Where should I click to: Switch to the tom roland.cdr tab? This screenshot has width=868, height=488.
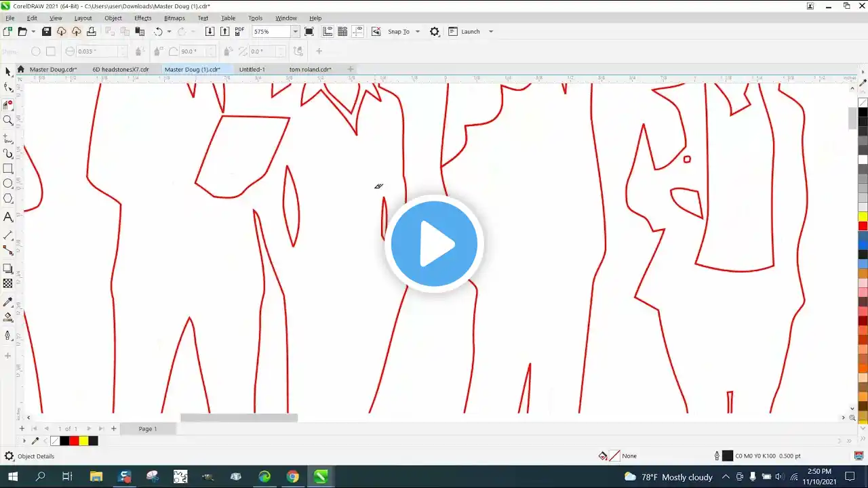coord(310,68)
